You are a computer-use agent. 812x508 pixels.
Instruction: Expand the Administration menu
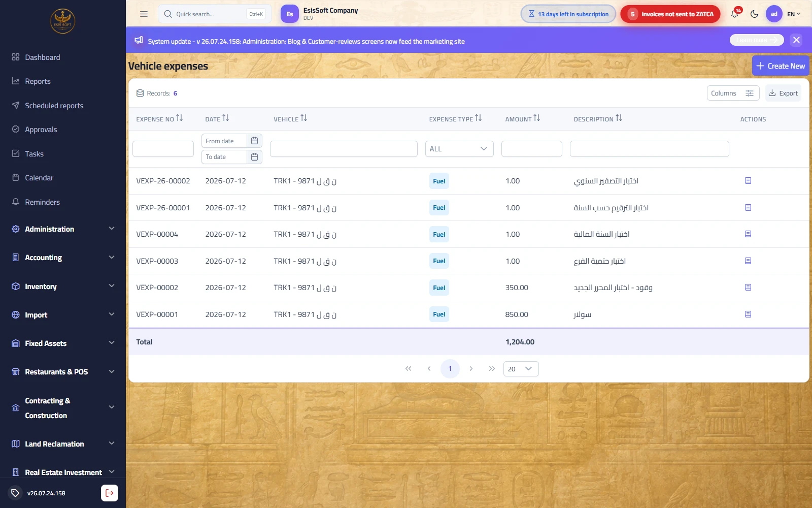coord(63,229)
